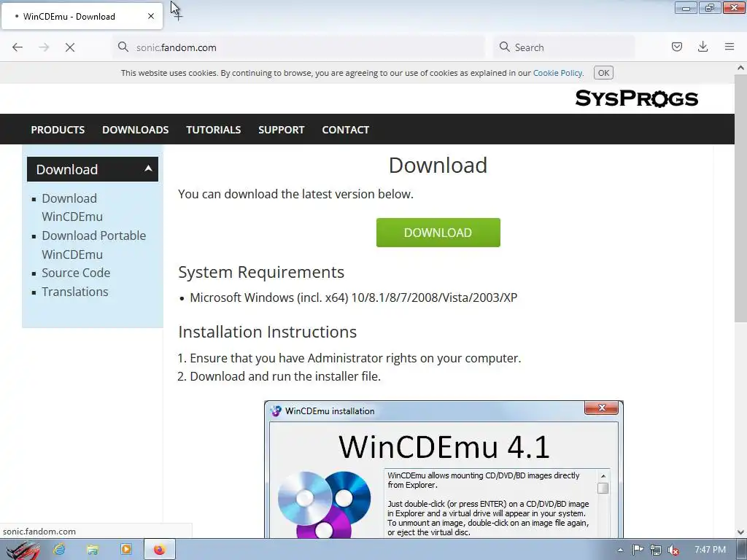This screenshot has height=560, width=747.
Task: Click the disabled forward arrow
Action: coord(44,47)
